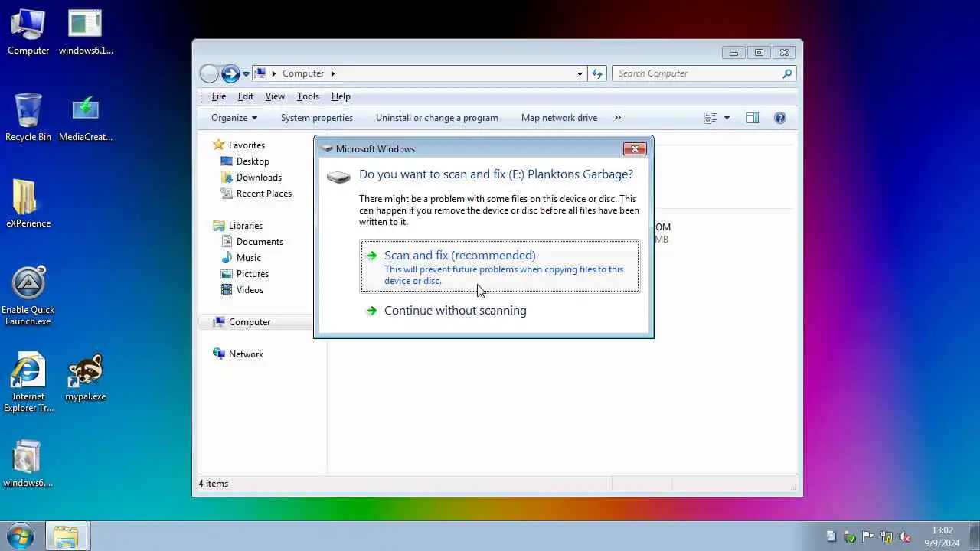This screenshot has width=980, height=551.
Task: Open the recent pages dropdown arrow
Action: pyautogui.click(x=246, y=74)
